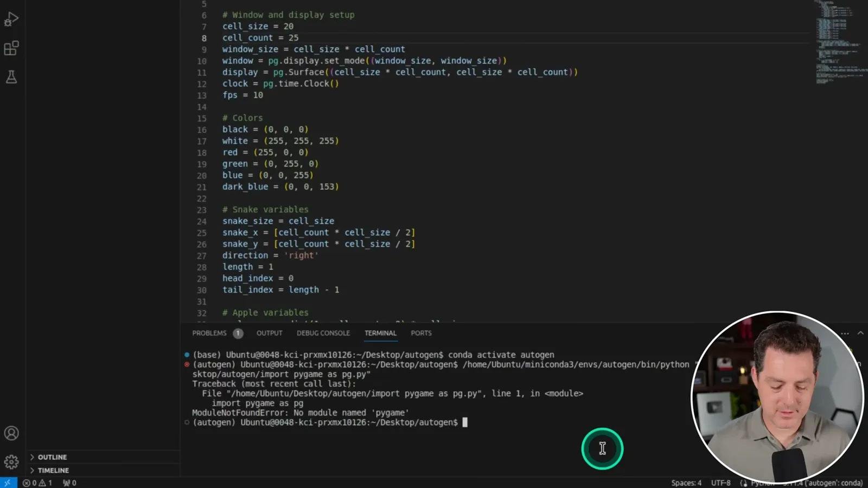Switch to the OUTPUT tab
The image size is (868, 488).
pyautogui.click(x=270, y=333)
